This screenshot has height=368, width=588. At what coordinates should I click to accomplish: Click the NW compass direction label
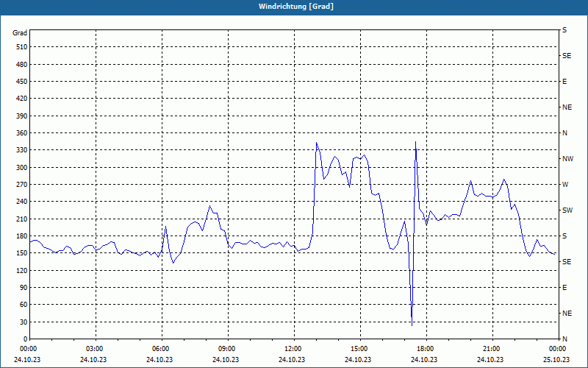[x=567, y=159]
